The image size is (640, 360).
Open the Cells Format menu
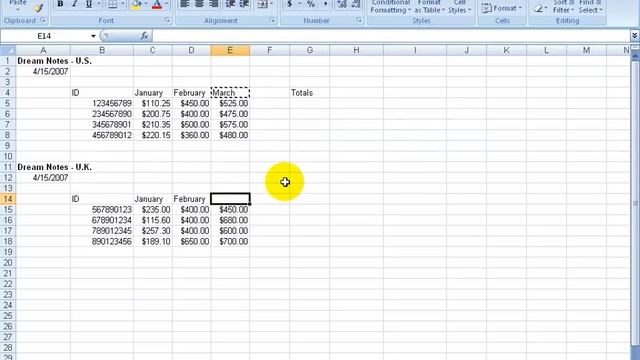click(x=502, y=8)
